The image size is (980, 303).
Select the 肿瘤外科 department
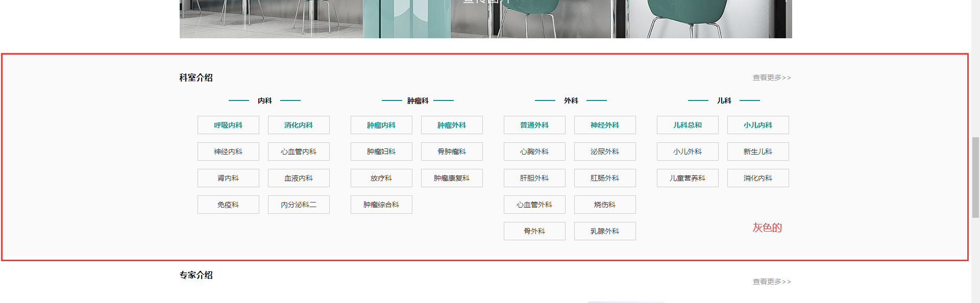(452, 125)
